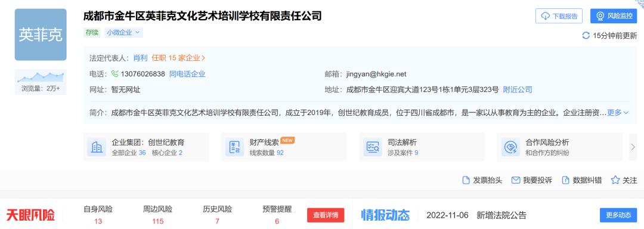Open 自身风险 count 13
This screenshot has height=229, width=644.
tap(98, 222)
